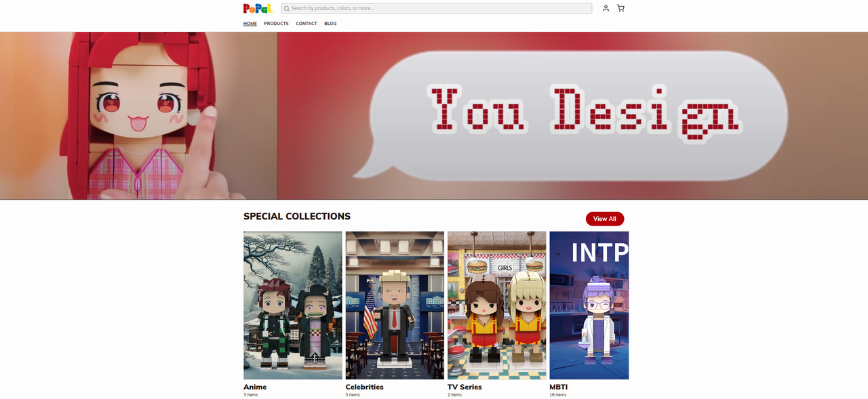Image resolution: width=868 pixels, height=399 pixels.
Task: Open the BLOG section
Action: coord(330,23)
